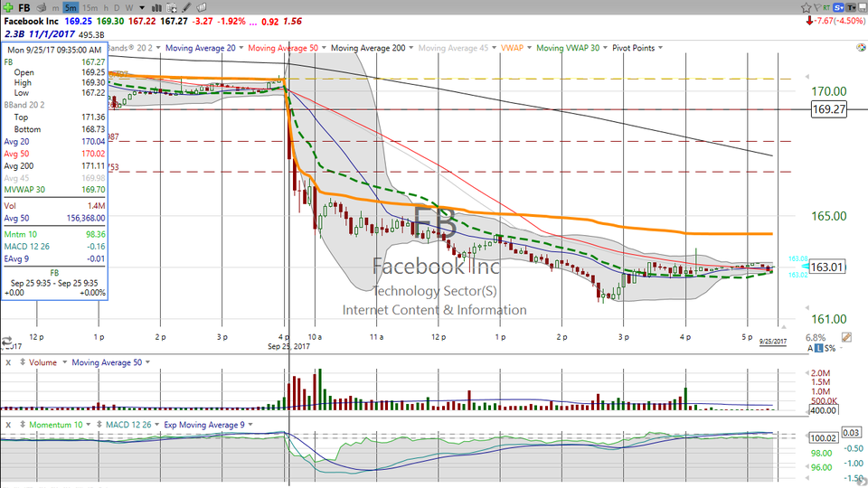Click the 0.03 MACD value marker
868x488 pixels.
(851, 433)
